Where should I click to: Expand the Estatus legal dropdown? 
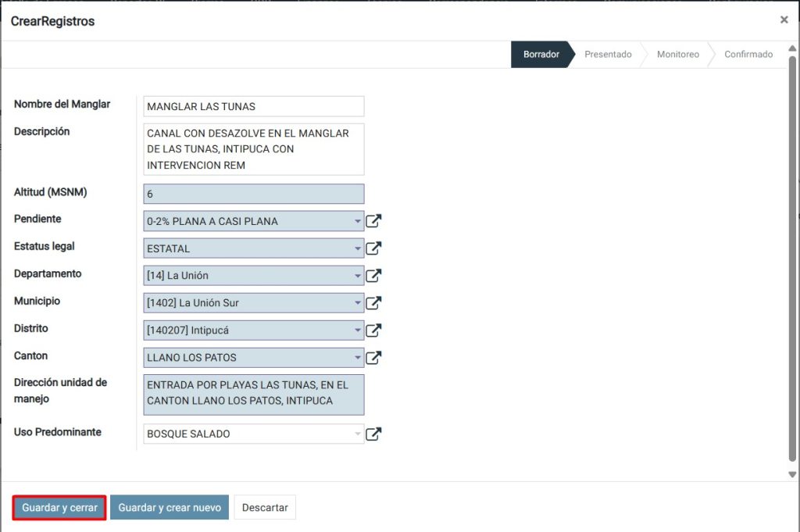(358, 248)
